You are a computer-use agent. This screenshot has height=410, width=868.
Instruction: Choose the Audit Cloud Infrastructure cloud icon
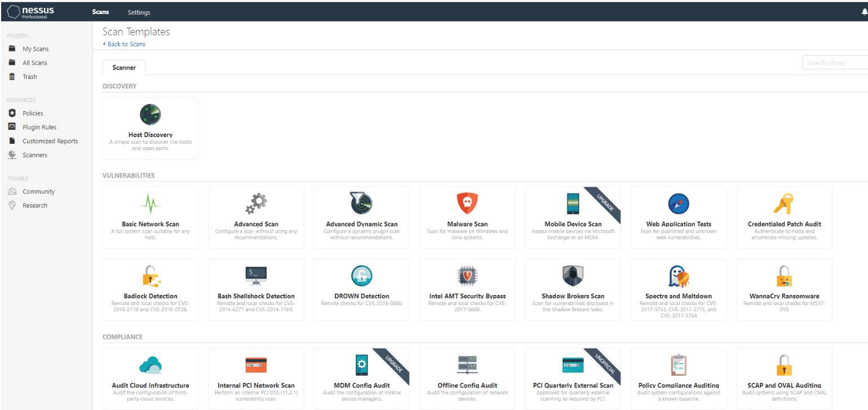tap(150, 365)
